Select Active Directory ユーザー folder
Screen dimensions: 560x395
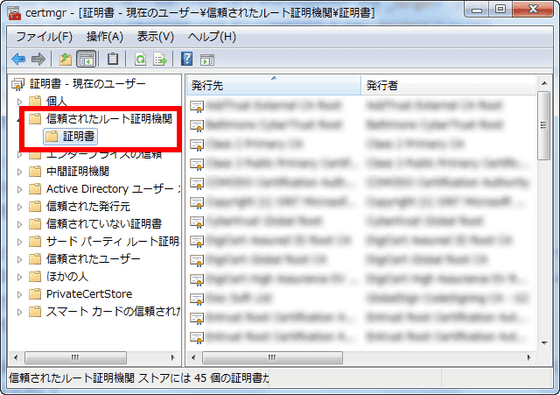coord(113,189)
